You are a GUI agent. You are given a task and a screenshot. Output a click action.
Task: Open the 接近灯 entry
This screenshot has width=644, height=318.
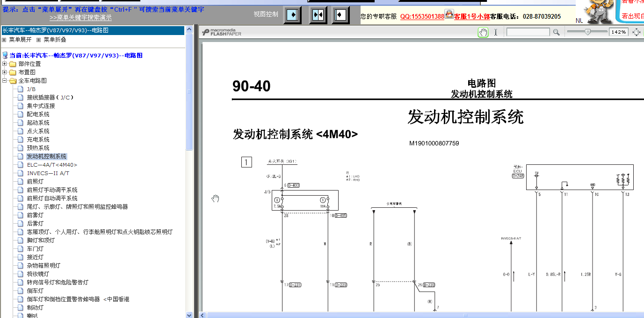coord(35,257)
